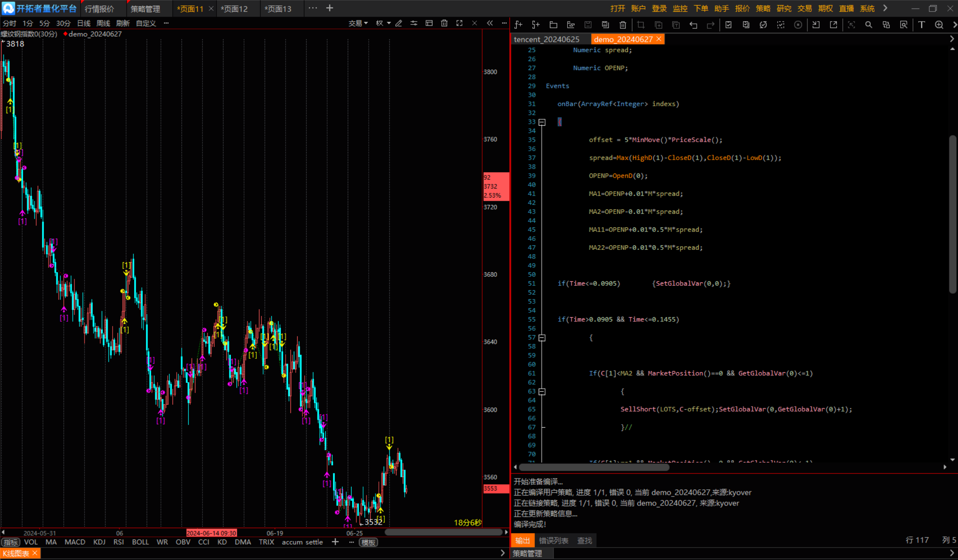Close the demo_20240627 editor tab
The width and height of the screenshot is (958, 560).
coord(659,39)
